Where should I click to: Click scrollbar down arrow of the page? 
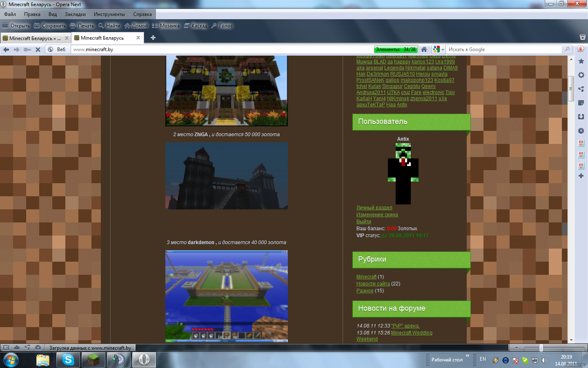click(x=571, y=340)
